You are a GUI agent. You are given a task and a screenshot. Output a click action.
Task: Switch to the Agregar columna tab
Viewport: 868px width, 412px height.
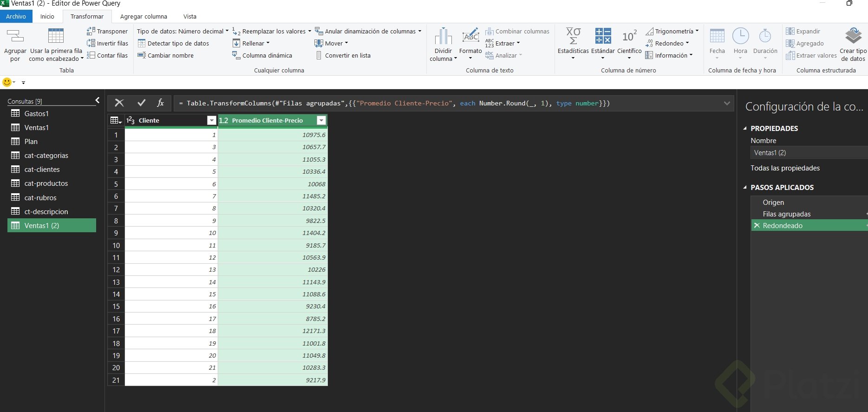coord(144,16)
